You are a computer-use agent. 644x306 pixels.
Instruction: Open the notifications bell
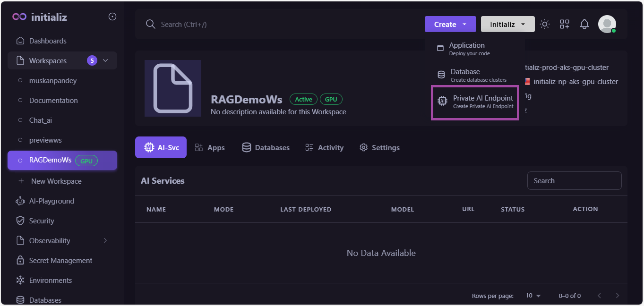(584, 24)
